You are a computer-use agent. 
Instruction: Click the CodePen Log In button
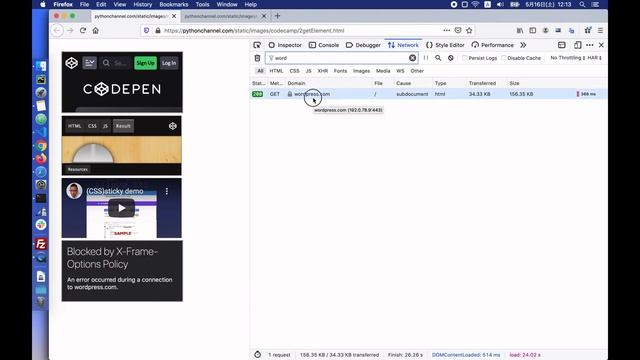click(x=169, y=63)
